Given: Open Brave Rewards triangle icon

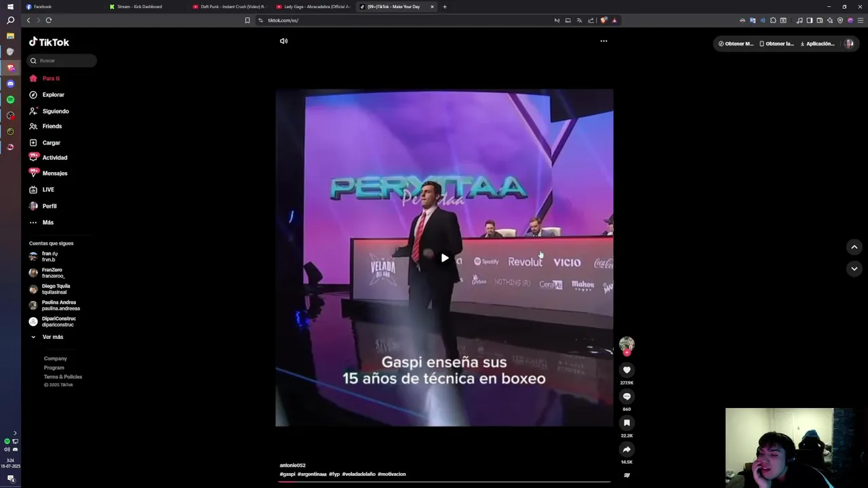Looking at the screenshot, I should (x=614, y=20).
